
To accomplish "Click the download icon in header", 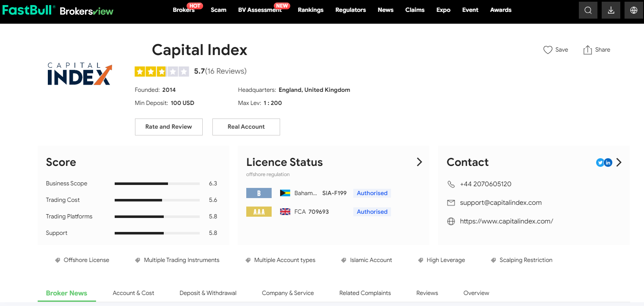I will coord(611,11).
